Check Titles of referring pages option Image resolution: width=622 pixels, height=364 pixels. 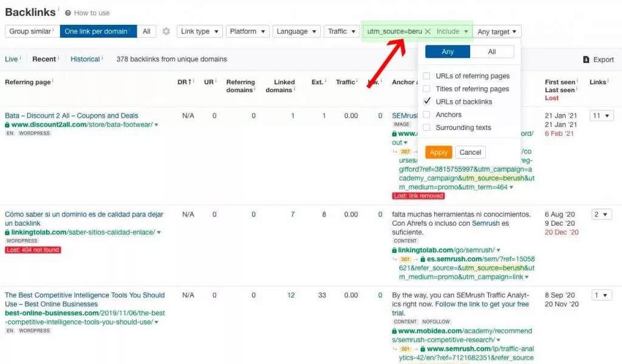point(427,89)
